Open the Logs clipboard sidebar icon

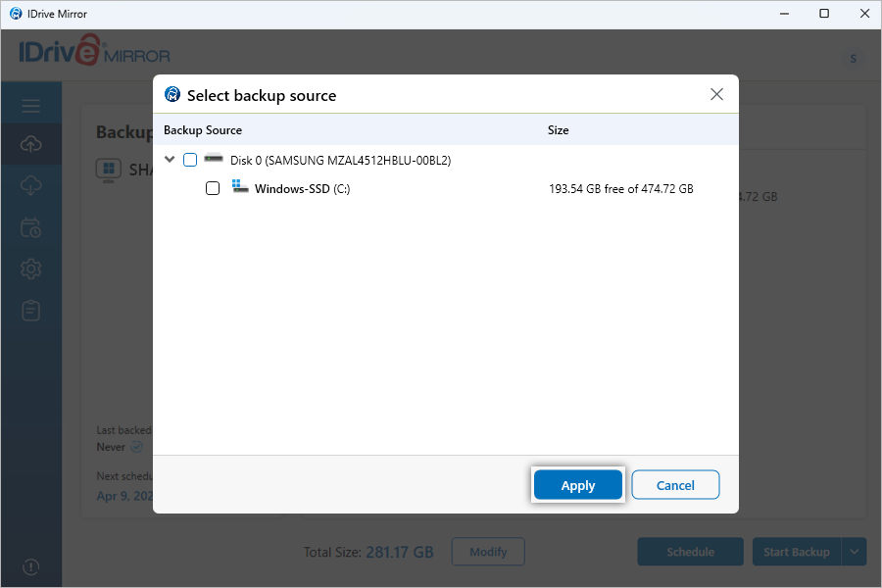[31, 310]
